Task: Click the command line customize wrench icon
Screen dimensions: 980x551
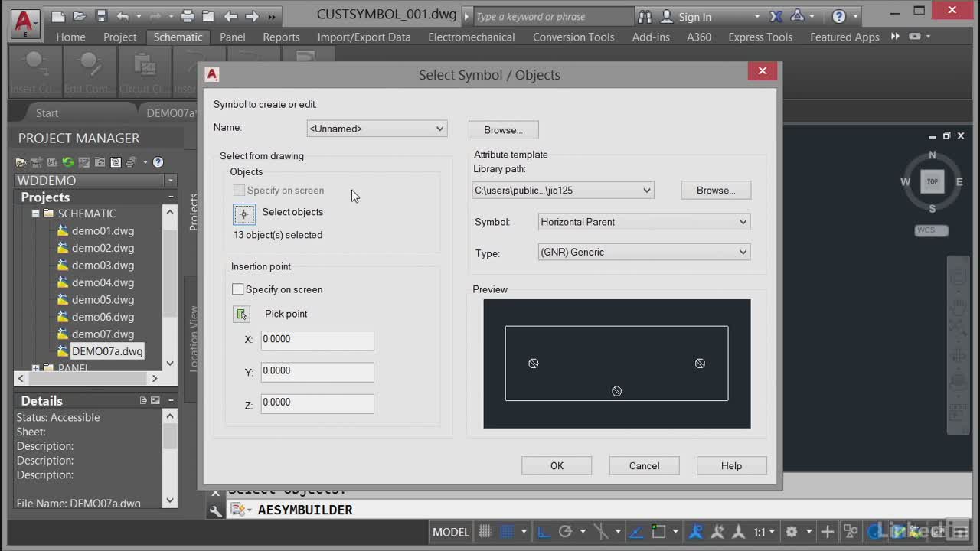Action: (216, 511)
